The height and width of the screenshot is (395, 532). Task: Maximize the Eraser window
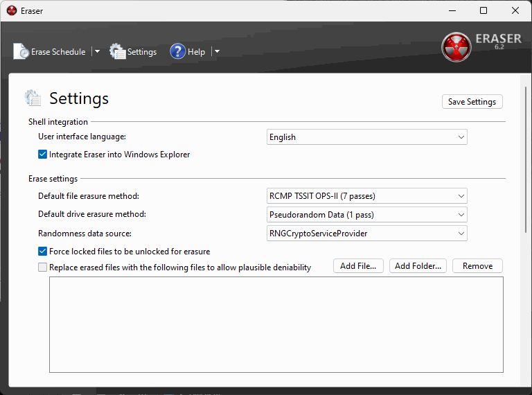point(484,11)
